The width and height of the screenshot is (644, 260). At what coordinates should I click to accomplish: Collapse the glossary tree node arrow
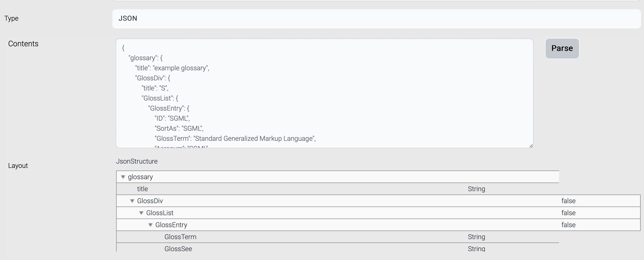pyautogui.click(x=123, y=177)
